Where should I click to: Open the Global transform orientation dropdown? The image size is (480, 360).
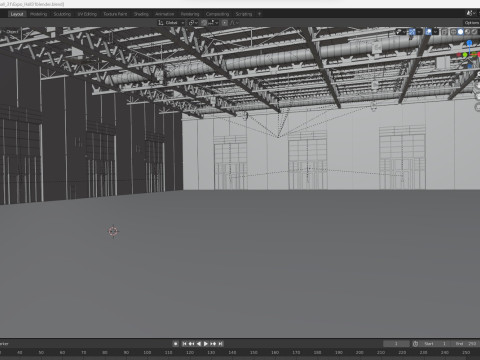(171, 23)
